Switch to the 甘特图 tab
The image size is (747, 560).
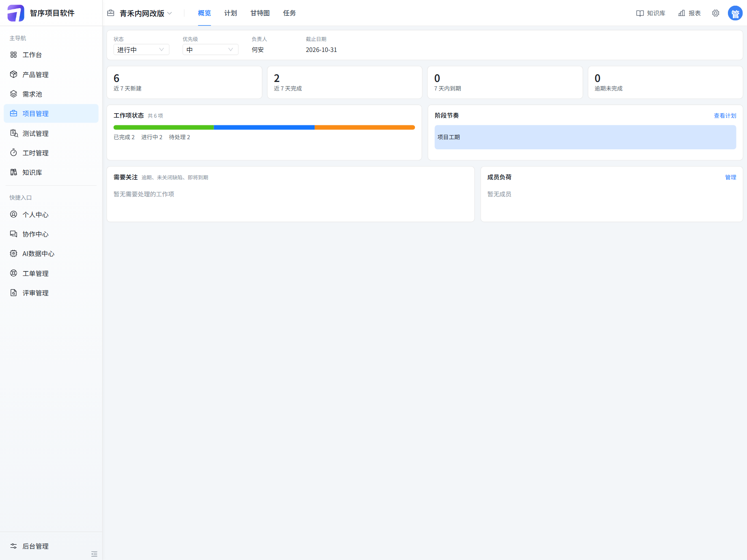click(260, 13)
